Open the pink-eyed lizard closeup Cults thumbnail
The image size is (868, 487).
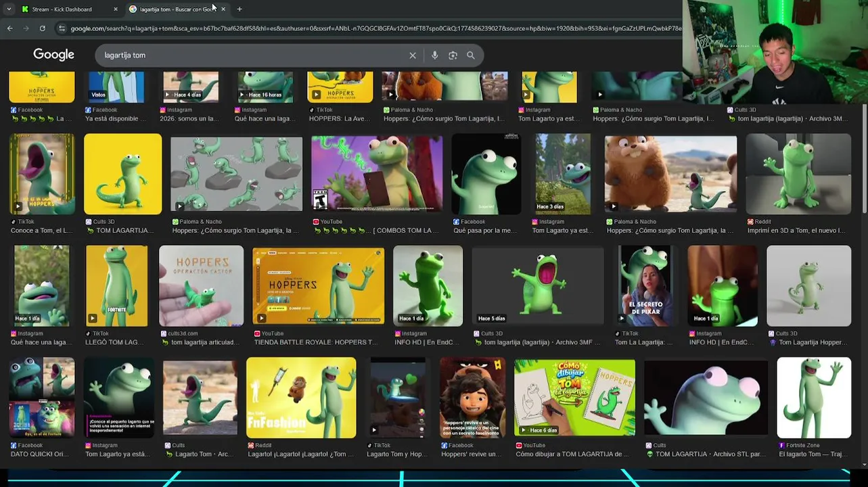pyautogui.click(x=706, y=397)
